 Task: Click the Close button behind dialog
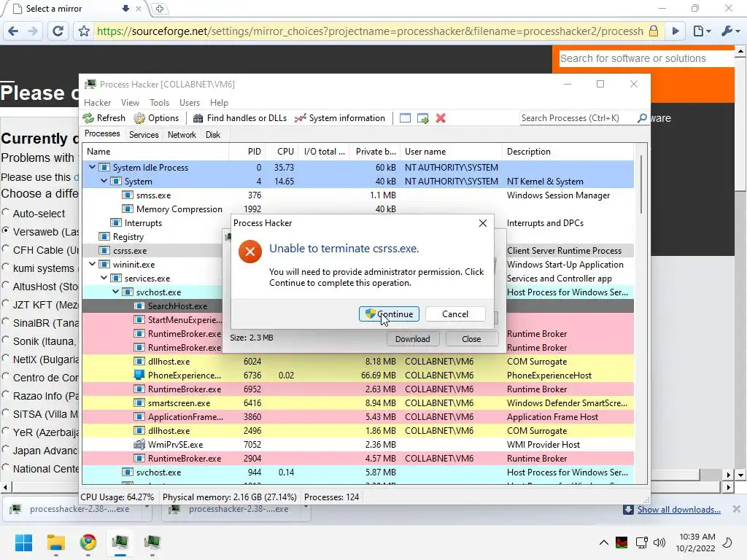(x=472, y=339)
